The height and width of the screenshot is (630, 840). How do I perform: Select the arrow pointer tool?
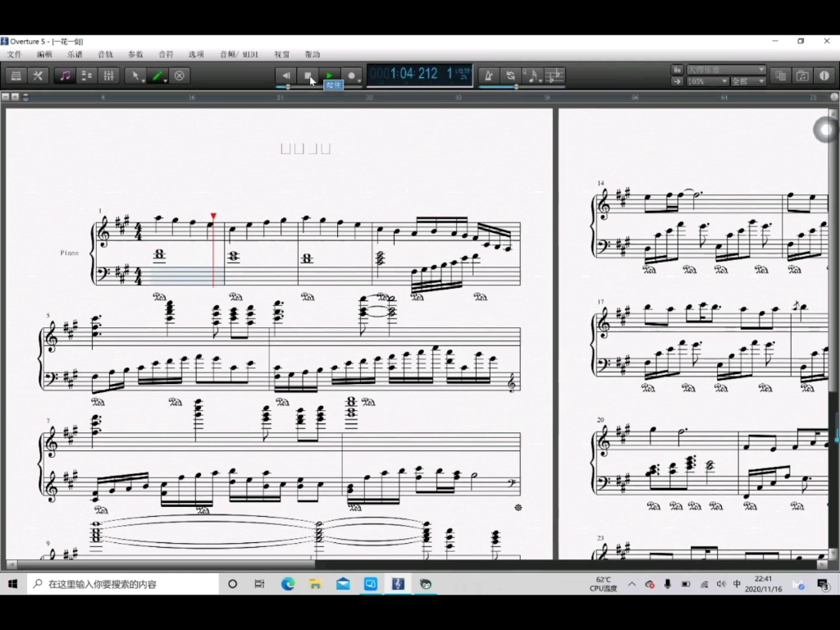135,75
